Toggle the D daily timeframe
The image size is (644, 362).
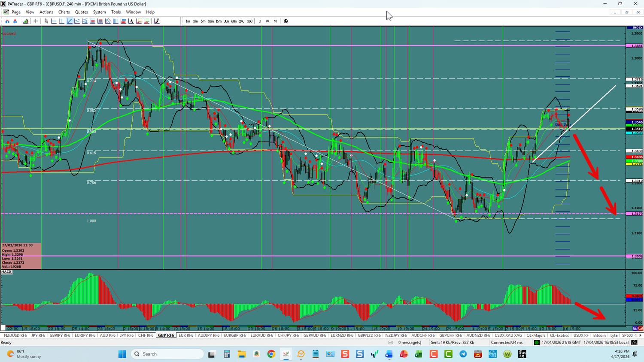260,21
